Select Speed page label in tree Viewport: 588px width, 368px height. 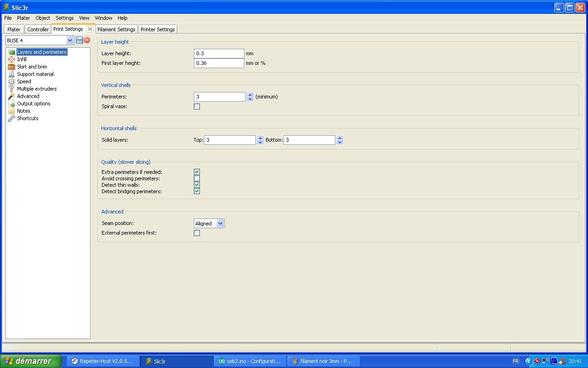[24, 81]
